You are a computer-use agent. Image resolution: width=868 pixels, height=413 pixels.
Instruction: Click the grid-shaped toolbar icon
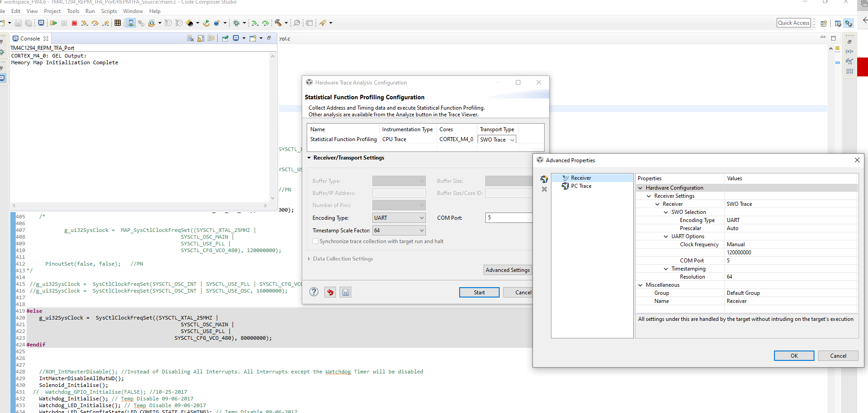click(x=118, y=23)
